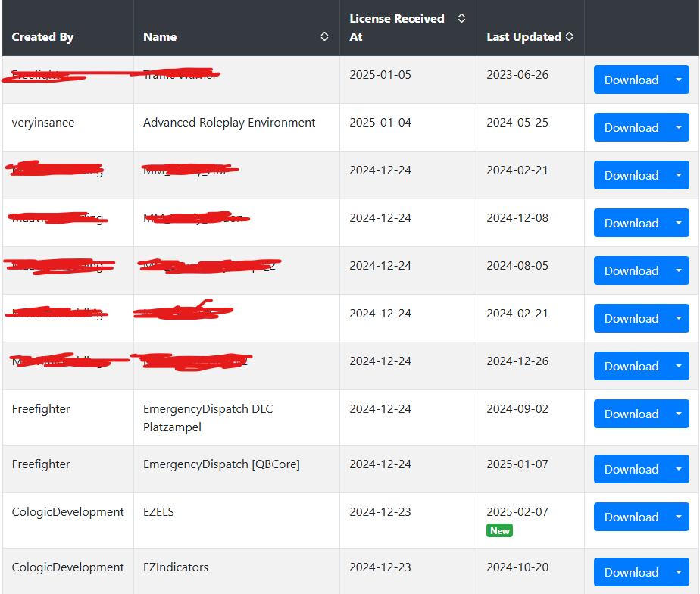Open download caret in the 2024-12-26 row
The height and width of the screenshot is (594, 700).
tap(679, 366)
